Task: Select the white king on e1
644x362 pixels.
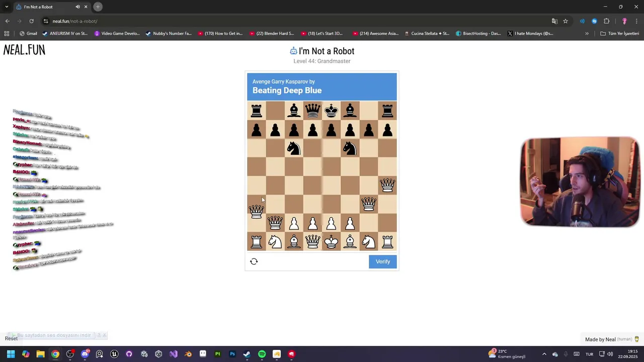Action: pos(331,242)
